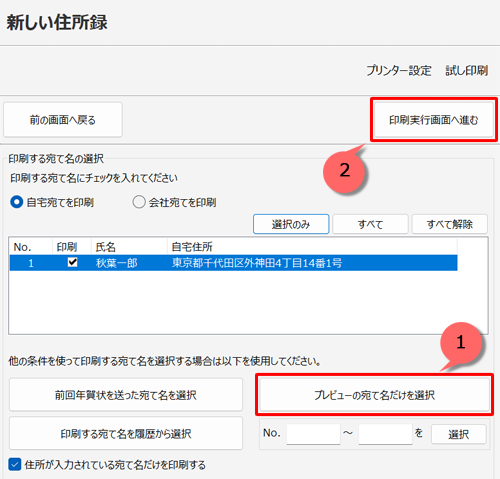
Task: Select name cell 秋葉一郎
Action: pos(117,263)
